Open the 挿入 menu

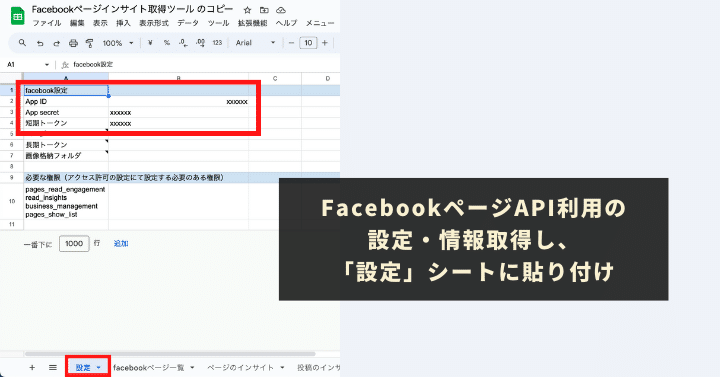click(x=123, y=23)
